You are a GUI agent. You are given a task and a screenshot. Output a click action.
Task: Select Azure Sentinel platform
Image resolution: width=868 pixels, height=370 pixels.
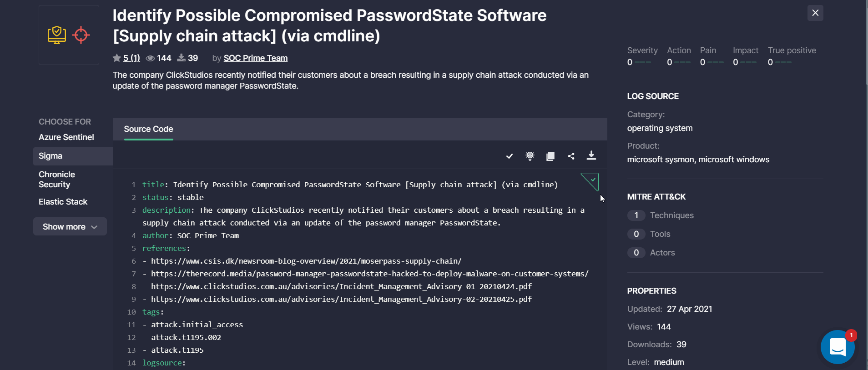coord(66,137)
